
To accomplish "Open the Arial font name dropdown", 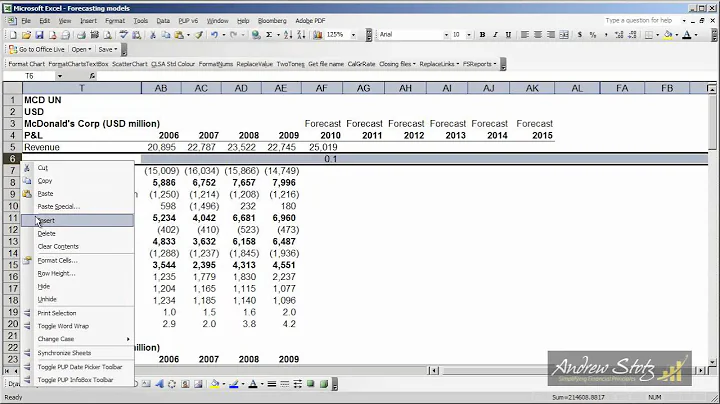I will pos(446,35).
